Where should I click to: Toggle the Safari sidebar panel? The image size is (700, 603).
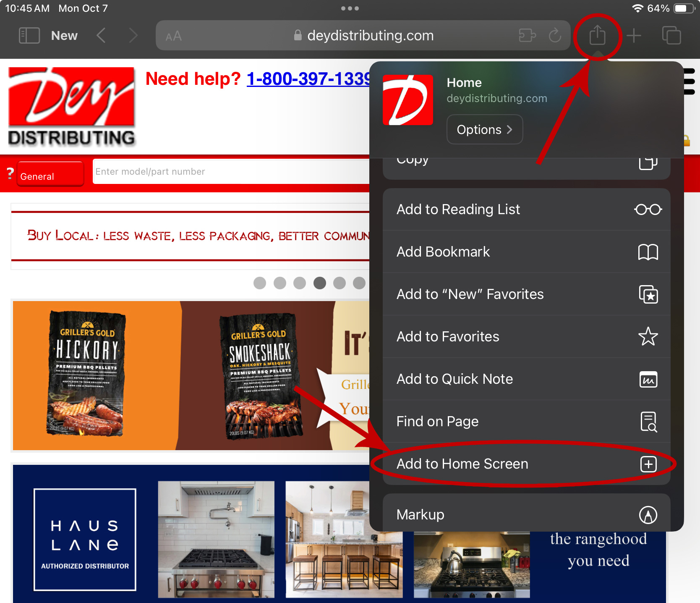pos(29,36)
